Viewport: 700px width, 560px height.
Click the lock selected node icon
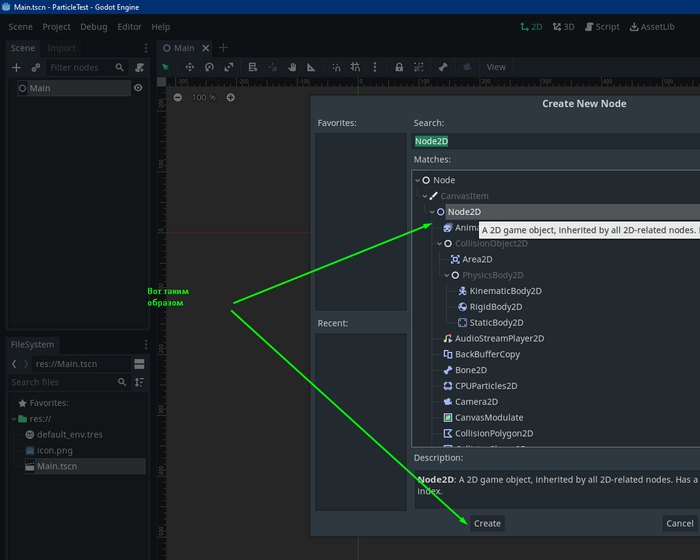coord(399,67)
